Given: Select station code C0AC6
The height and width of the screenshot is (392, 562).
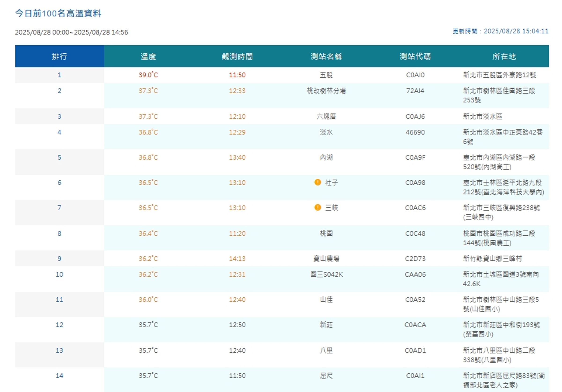Looking at the screenshot, I should coord(415,208).
